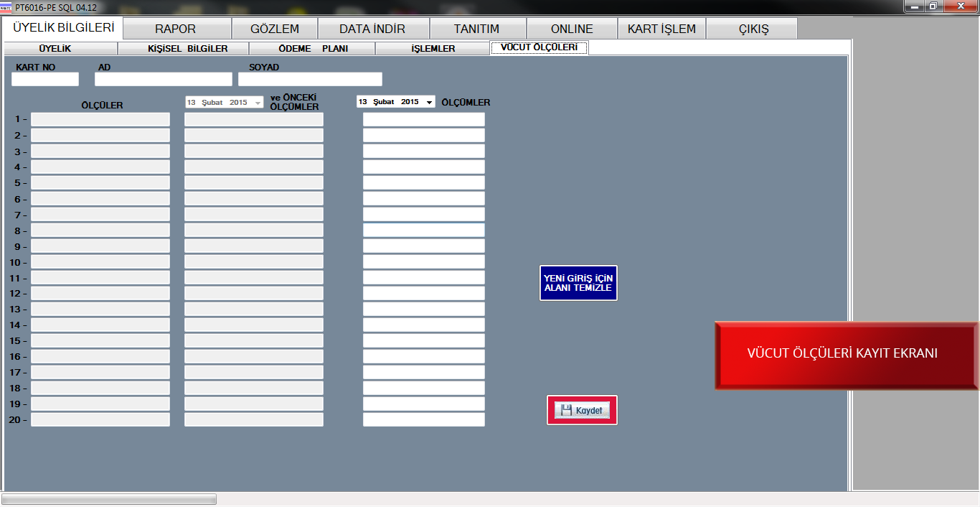
Task: Switch to KART İŞLEM tab
Action: tap(661, 29)
